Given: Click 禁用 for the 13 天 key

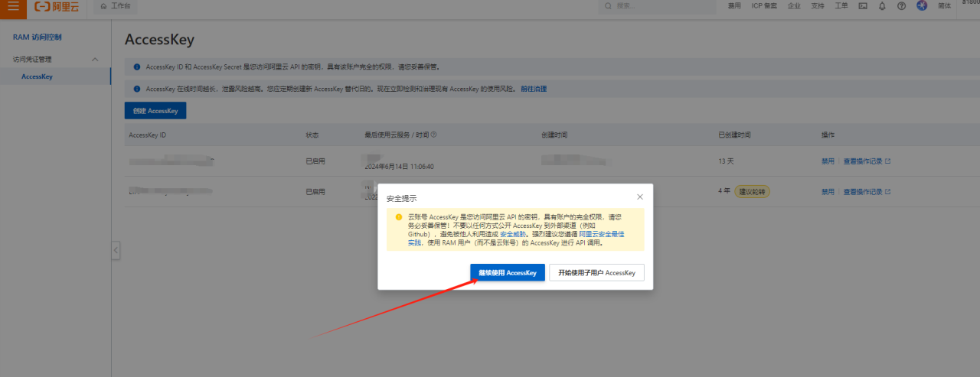Looking at the screenshot, I should 828,161.
